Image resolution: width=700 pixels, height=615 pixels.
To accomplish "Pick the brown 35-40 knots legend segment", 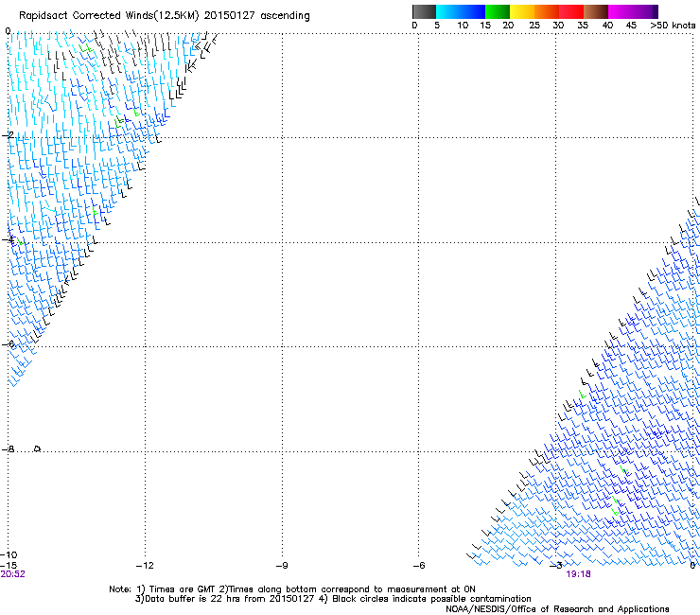I will click(x=596, y=11).
